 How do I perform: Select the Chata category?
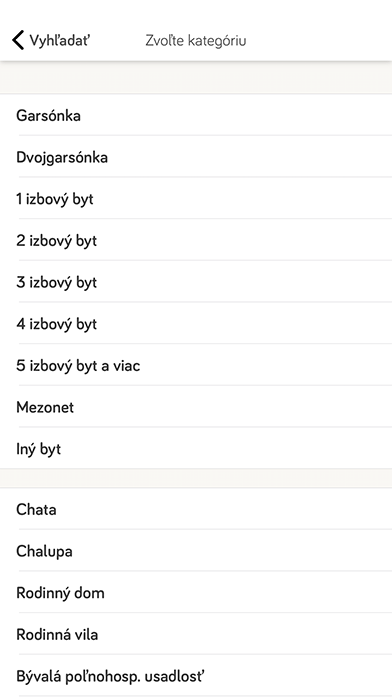(x=196, y=509)
